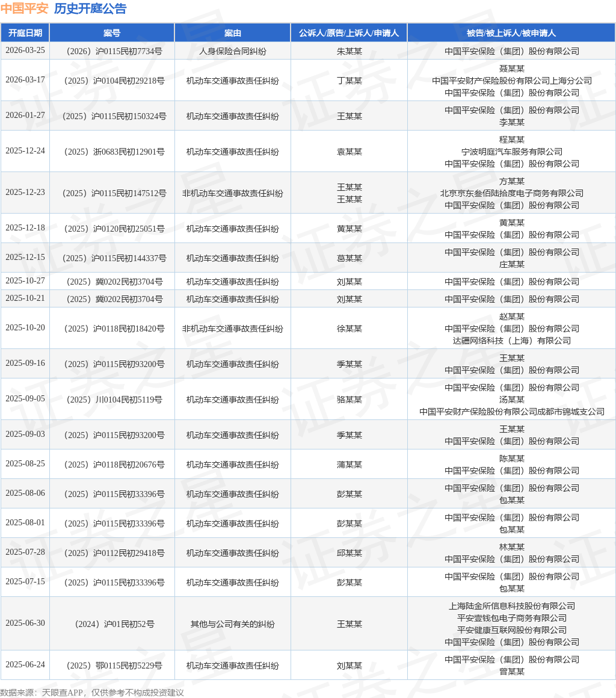Click the 数据来源 footer disclaimer text
The height and width of the screenshot is (698, 616).
point(92,693)
